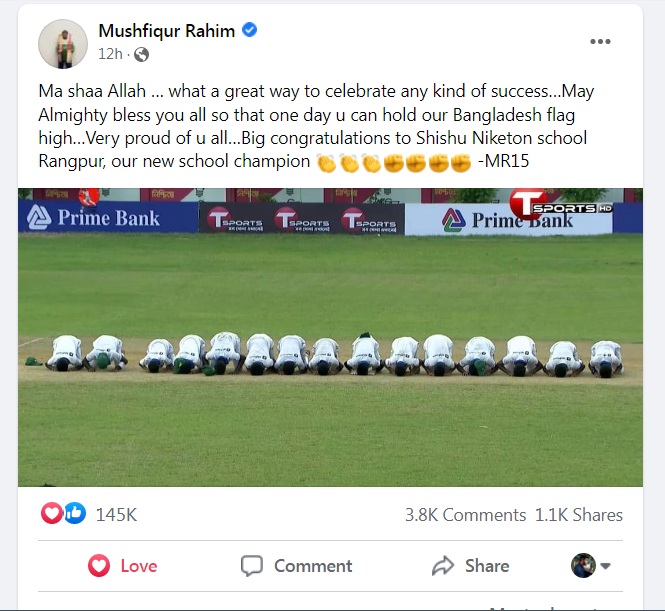Click the blue thumbs-up reaction icon
Viewport: 665px width, 611px height.
click(x=75, y=513)
